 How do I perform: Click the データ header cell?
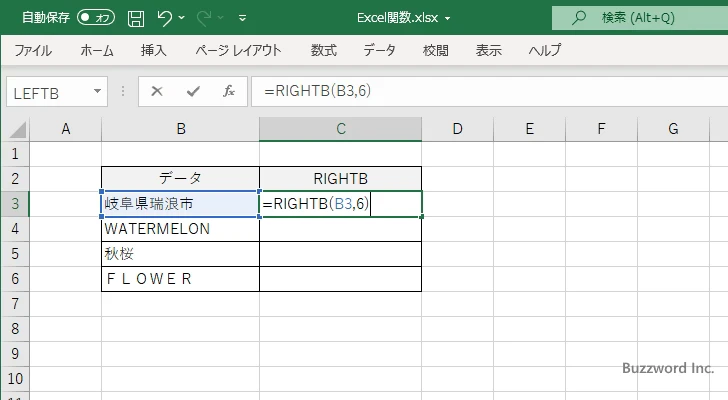(x=181, y=179)
